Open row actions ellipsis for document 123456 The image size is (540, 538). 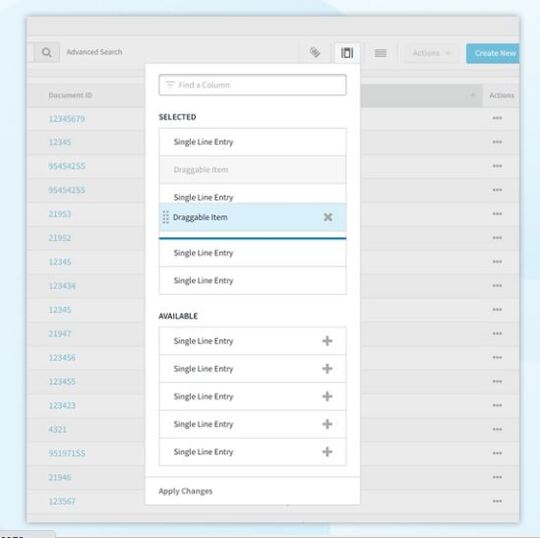coord(497,358)
